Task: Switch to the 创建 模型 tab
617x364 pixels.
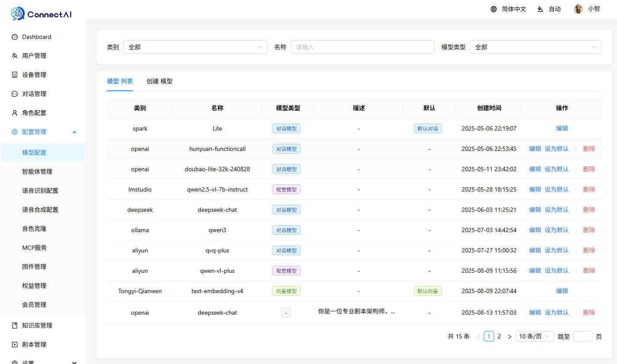Action: pos(160,81)
